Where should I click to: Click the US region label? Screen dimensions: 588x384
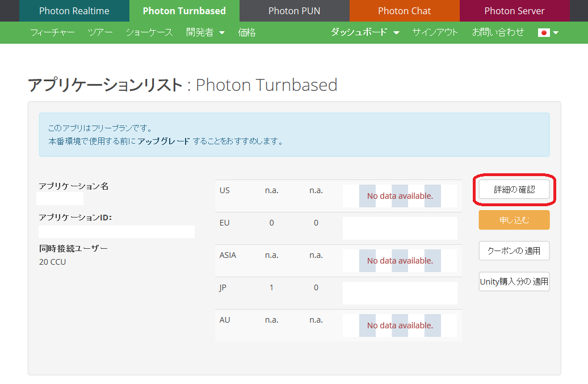[224, 190]
